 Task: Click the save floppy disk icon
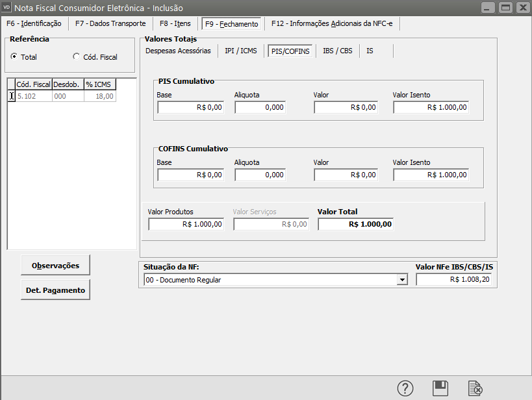coord(440,388)
